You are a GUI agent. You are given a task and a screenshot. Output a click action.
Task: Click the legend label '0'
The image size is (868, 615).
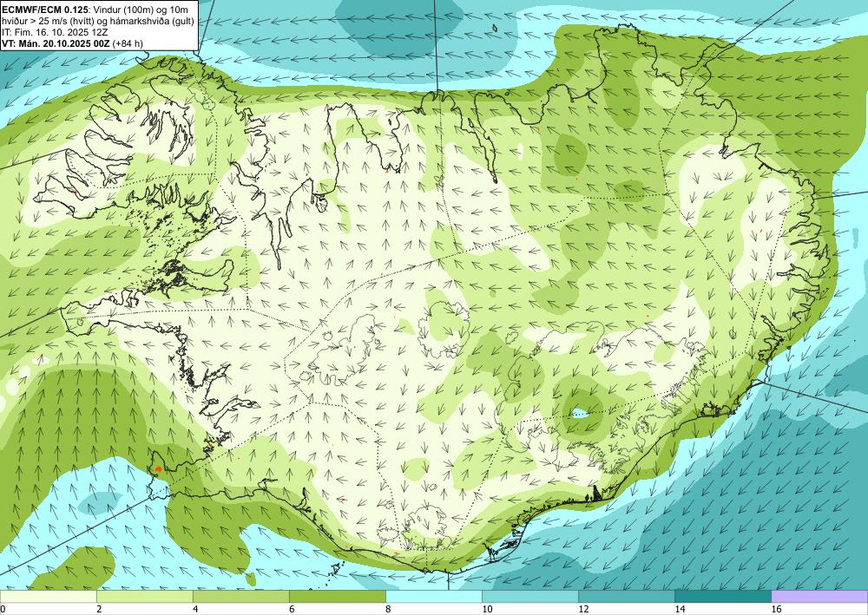pyautogui.click(x=3, y=609)
